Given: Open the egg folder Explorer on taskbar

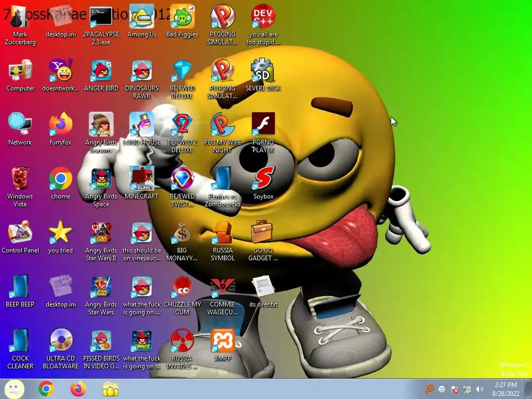Looking at the screenshot, I should tap(111, 389).
